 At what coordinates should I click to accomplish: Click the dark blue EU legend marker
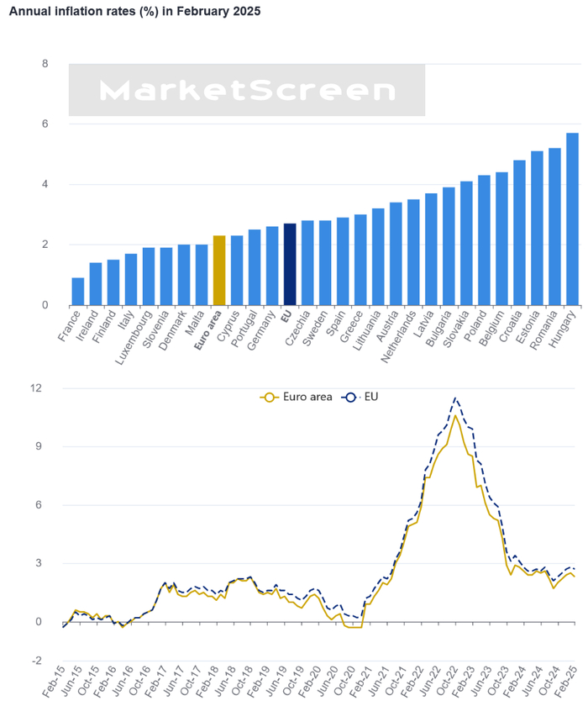pyautogui.click(x=351, y=397)
